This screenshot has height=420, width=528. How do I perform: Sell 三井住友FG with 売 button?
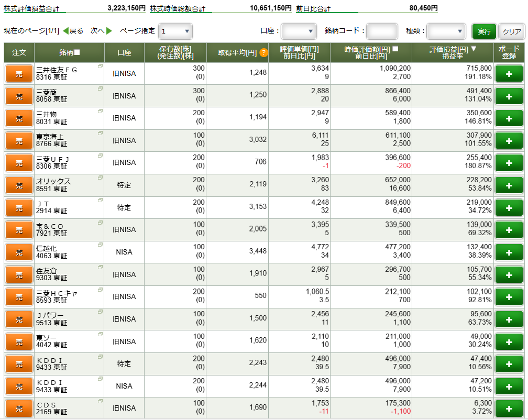[x=19, y=74]
